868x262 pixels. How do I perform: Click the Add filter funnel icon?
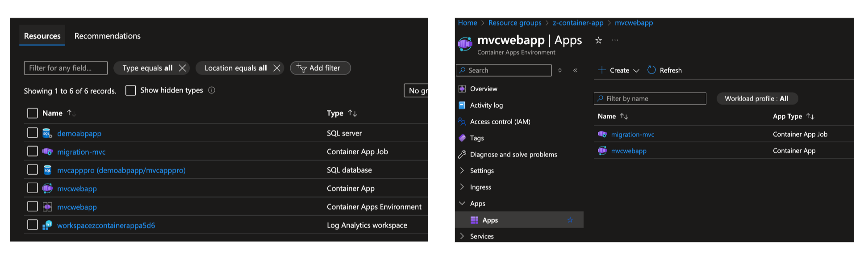(301, 68)
